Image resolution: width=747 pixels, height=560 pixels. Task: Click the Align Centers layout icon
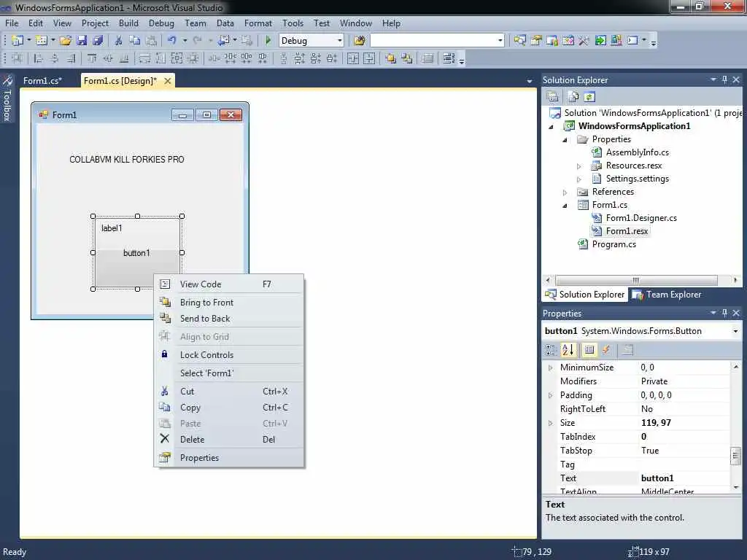(54, 58)
